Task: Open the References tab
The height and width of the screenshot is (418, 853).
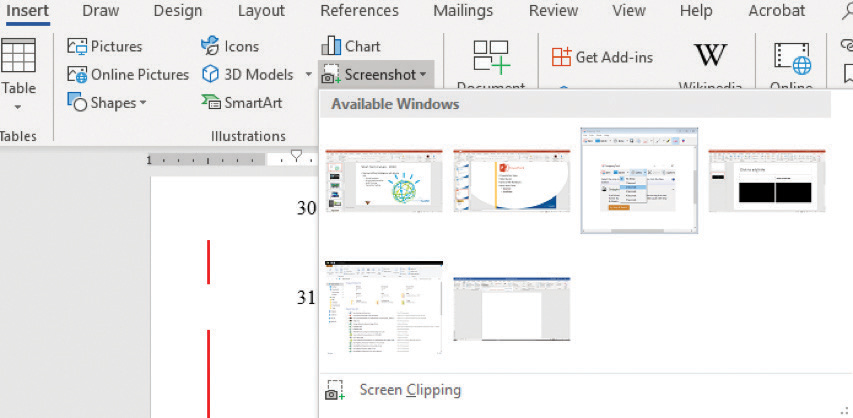Action: [360, 11]
